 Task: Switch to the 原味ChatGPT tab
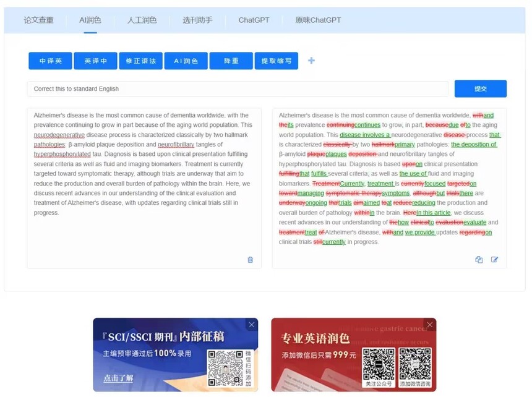(x=318, y=20)
